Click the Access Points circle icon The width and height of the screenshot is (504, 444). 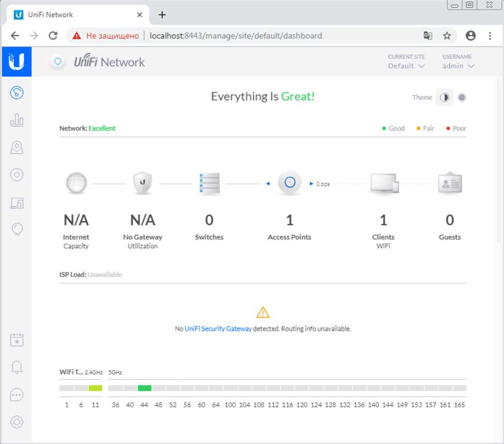[x=290, y=182]
